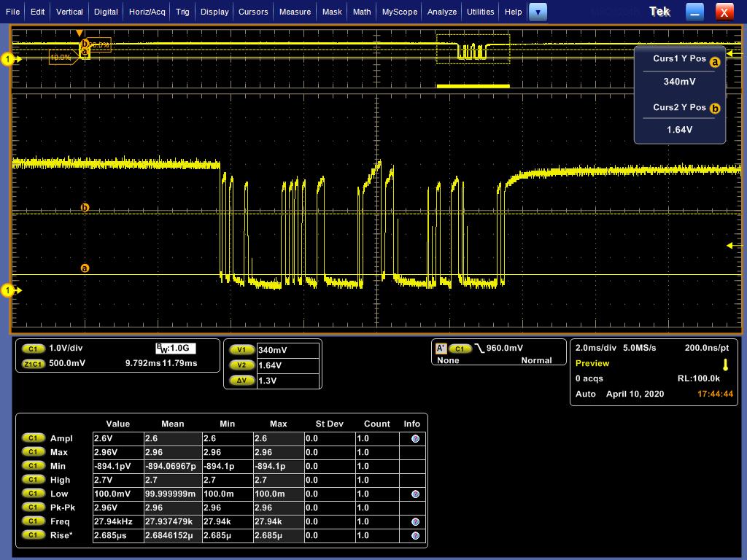This screenshot has width=747, height=560.
Task: Click the Ampl measurement info icon
Action: [415, 439]
